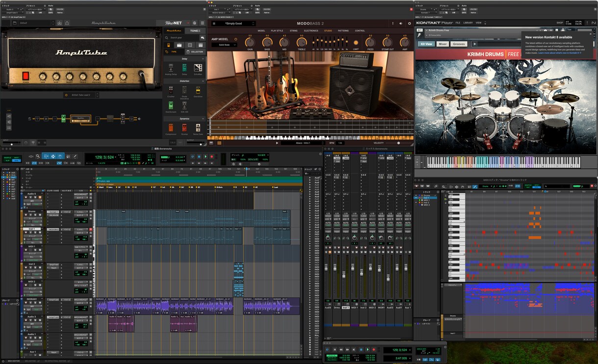Screen dimensions: 598x364
Task: Toggle MODO BASS amp model power button
Action: tap(235, 39)
